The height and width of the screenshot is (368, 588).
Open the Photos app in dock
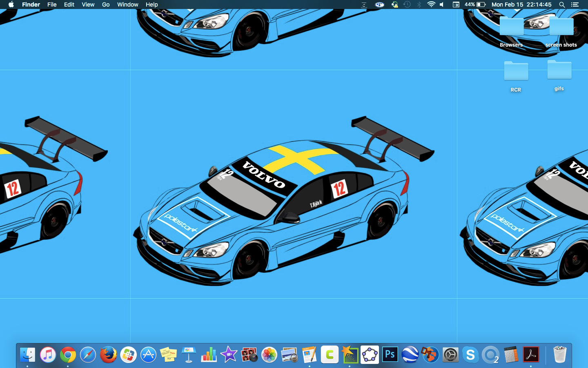pyautogui.click(x=269, y=355)
